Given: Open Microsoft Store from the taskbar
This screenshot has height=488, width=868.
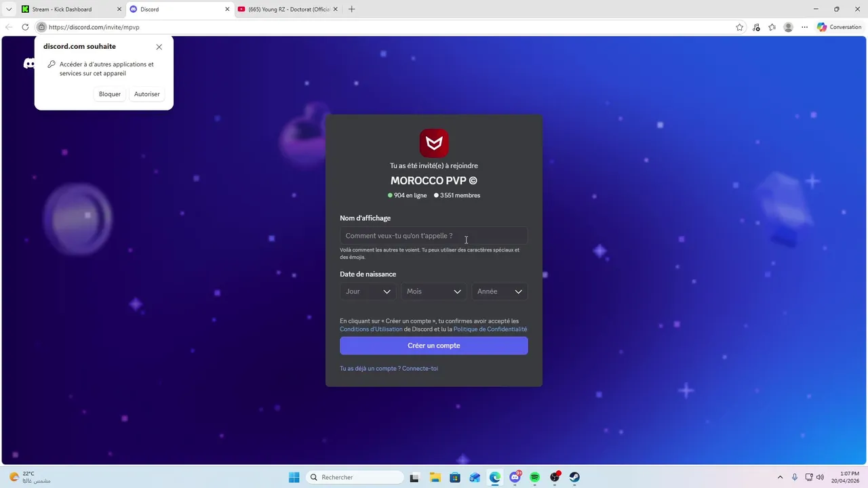Looking at the screenshot, I should [x=455, y=477].
